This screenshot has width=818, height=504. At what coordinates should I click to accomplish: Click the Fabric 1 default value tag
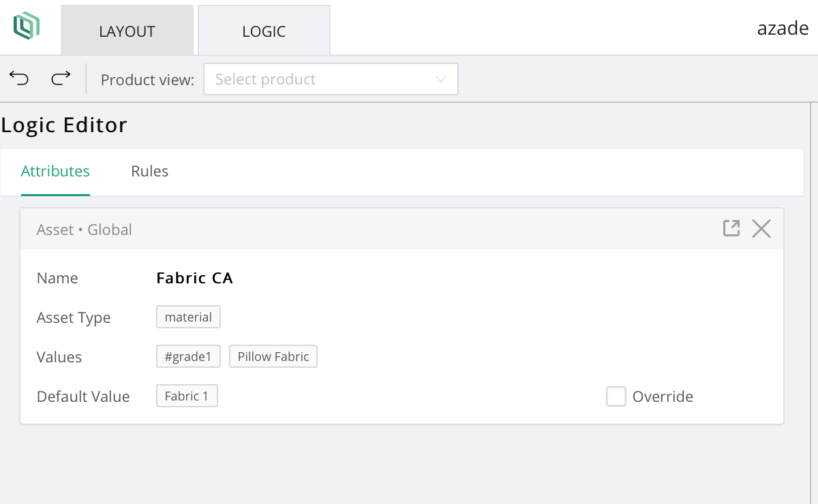point(187,396)
